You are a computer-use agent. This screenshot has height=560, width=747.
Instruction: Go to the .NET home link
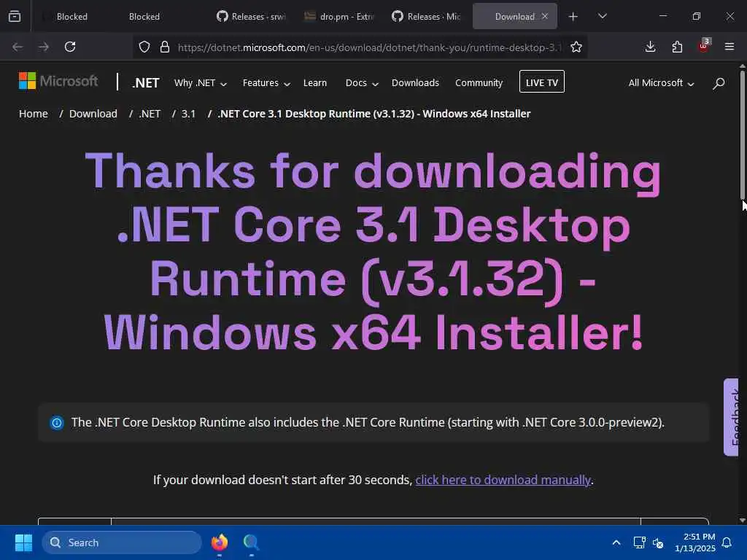145,83
